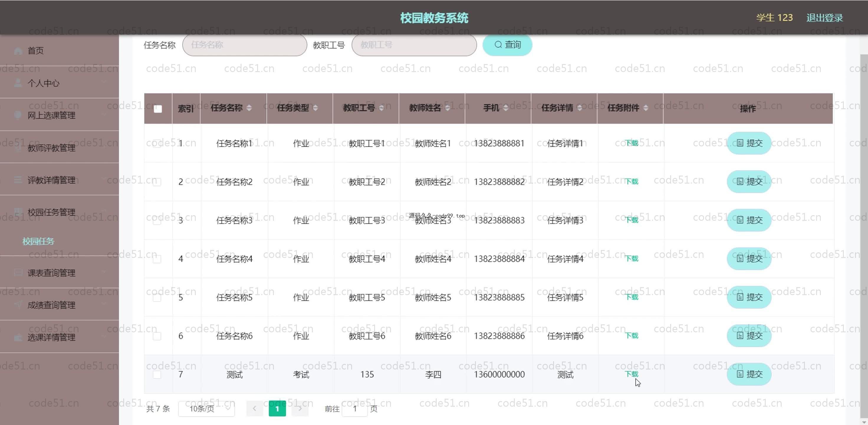
Task: Submit 任务名称2 with 提交 button
Action: click(749, 182)
